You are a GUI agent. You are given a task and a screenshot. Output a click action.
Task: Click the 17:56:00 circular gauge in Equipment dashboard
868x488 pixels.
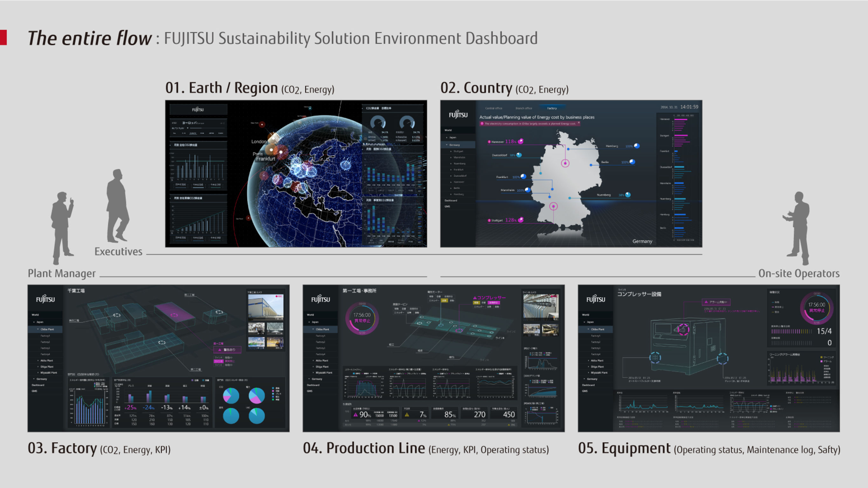(817, 308)
